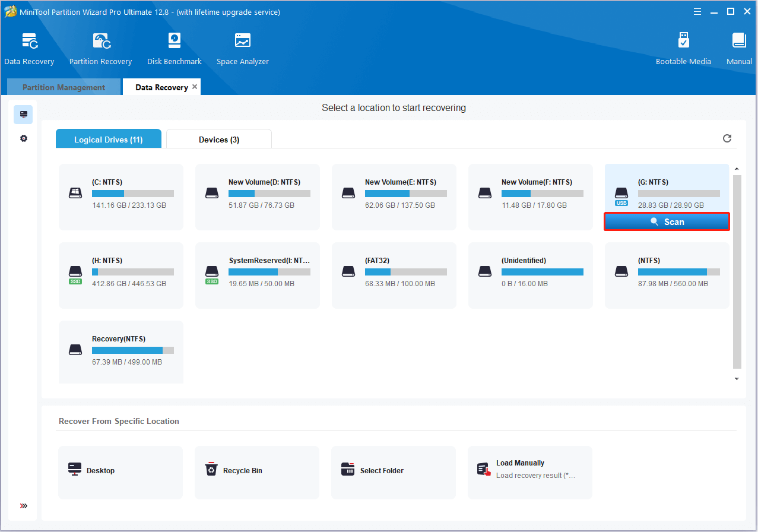Switch to Devices (3) tab
This screenshot has width=758, height=532.
click(219, 140)
